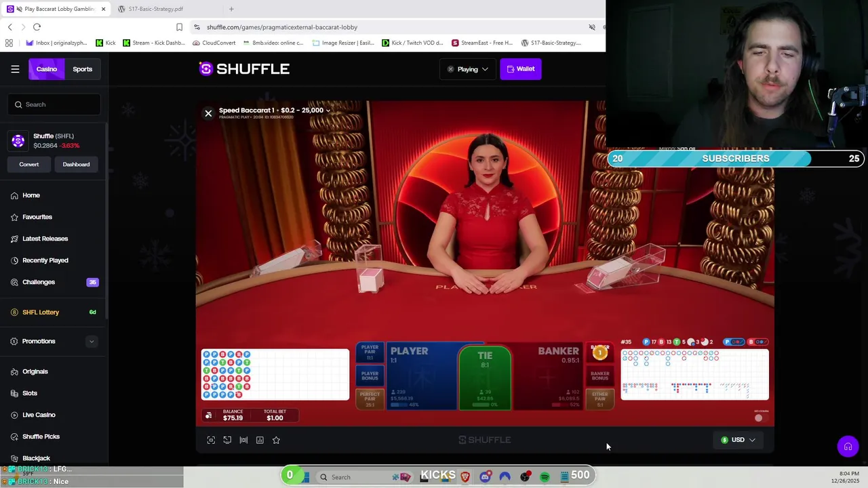The width and height of the screenshot is (868, 488).
Task: Switch to the Casino tab
Action: tap(46, 69)
